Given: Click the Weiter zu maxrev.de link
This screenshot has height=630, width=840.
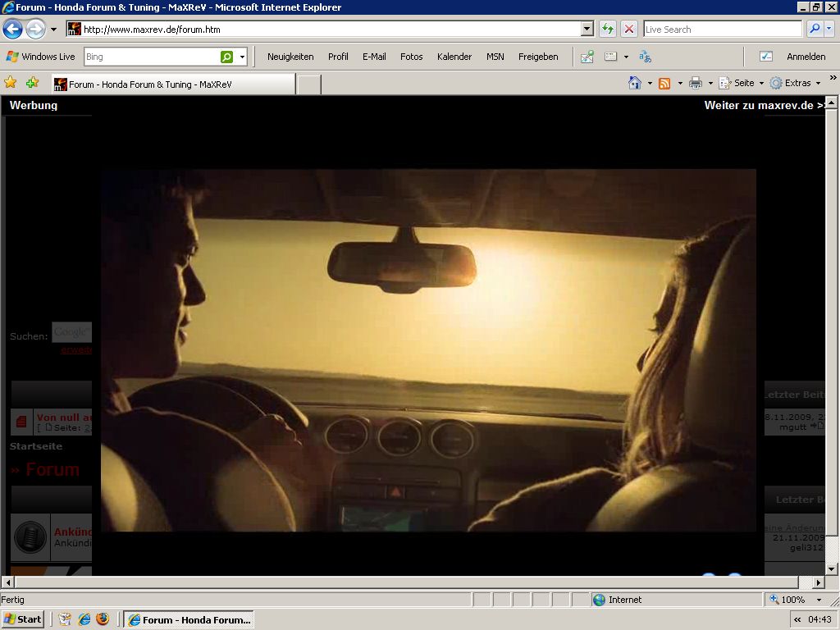Looking at the screenshot, I should click(x=764, y=105).
